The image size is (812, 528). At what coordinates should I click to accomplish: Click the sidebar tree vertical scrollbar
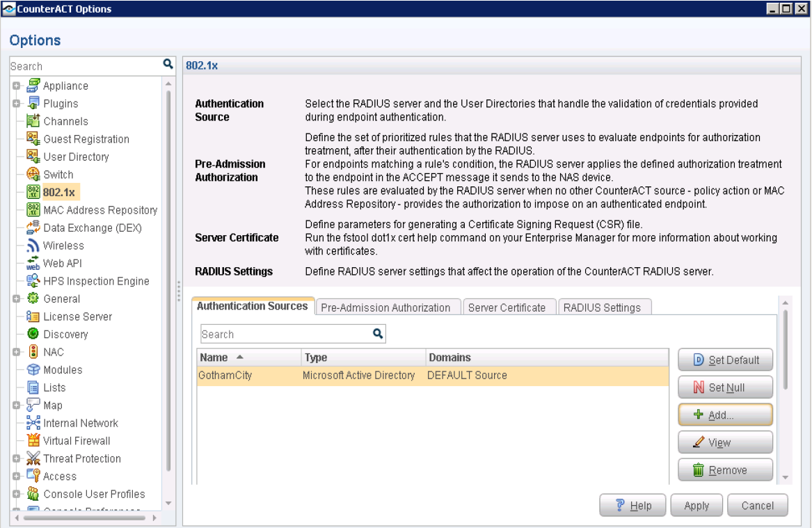click(168, 280)
